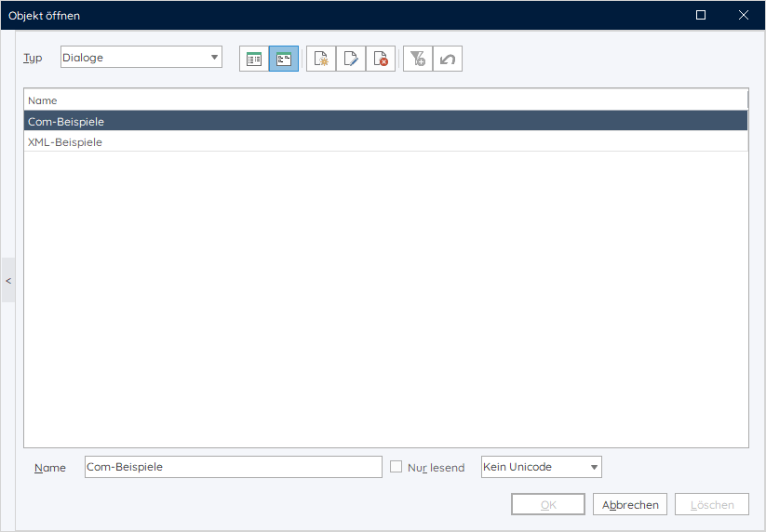The height and width of the screenshot is (532, 766).
Task: Click the edit object pencil icon
Action: point(351,59)
